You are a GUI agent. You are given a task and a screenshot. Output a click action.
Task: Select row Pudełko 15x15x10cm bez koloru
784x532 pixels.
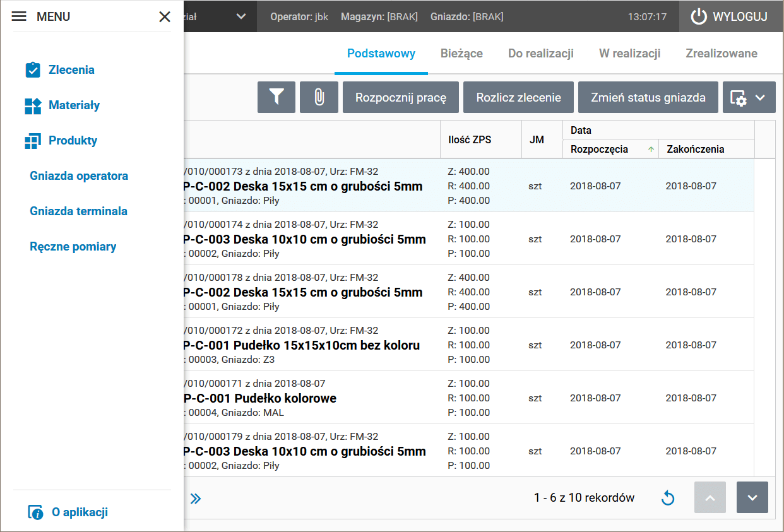(x=470, y=345)
